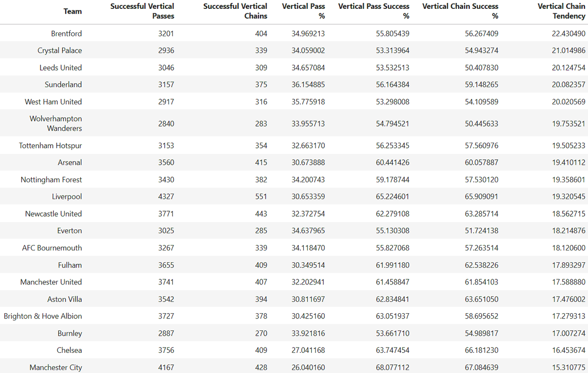The image size is (588, 373).
Task: Select the AFC Bournemouth team cell
Action: pos(52,248)
